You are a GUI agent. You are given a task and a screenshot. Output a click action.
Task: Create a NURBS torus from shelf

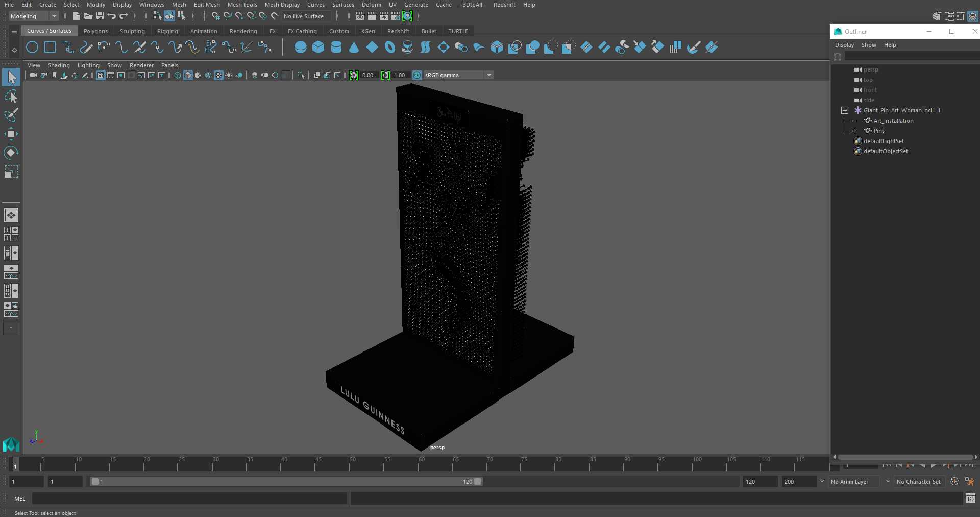pyautogui.click(x=390, y=48)
